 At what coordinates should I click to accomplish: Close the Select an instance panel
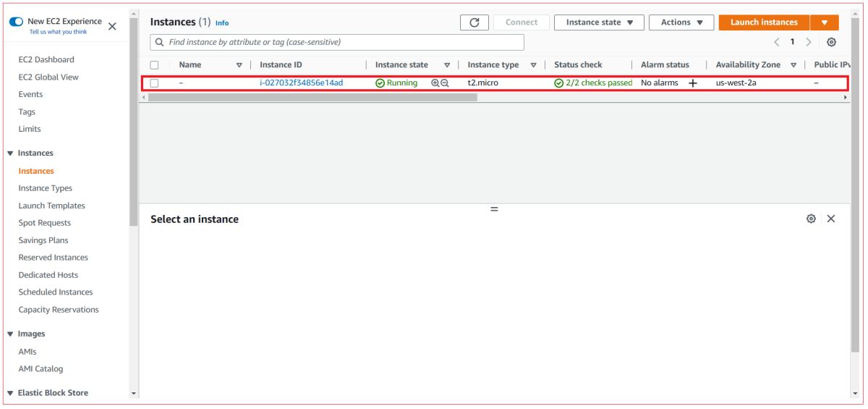(x=830, y=219)
